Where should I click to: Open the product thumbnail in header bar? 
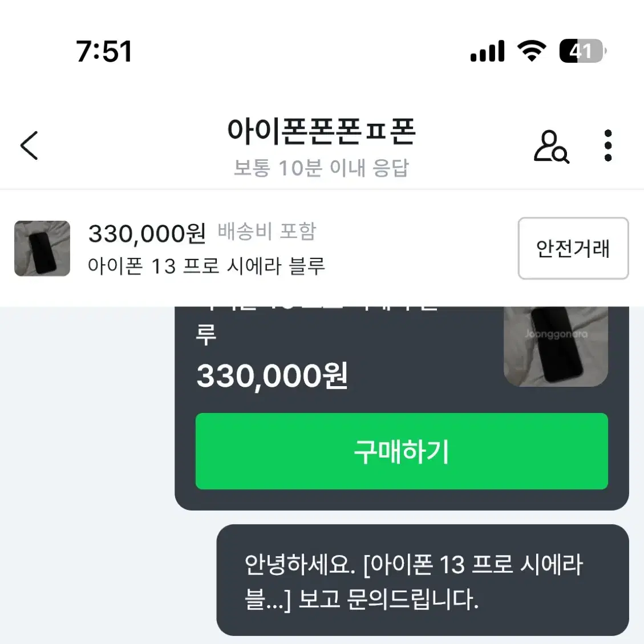pos(42,249)
